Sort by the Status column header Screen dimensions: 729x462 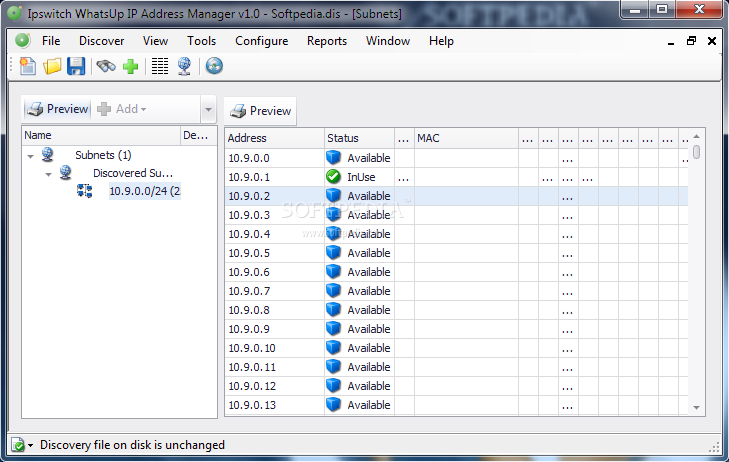pyautogui.click(x=359, y=138)
